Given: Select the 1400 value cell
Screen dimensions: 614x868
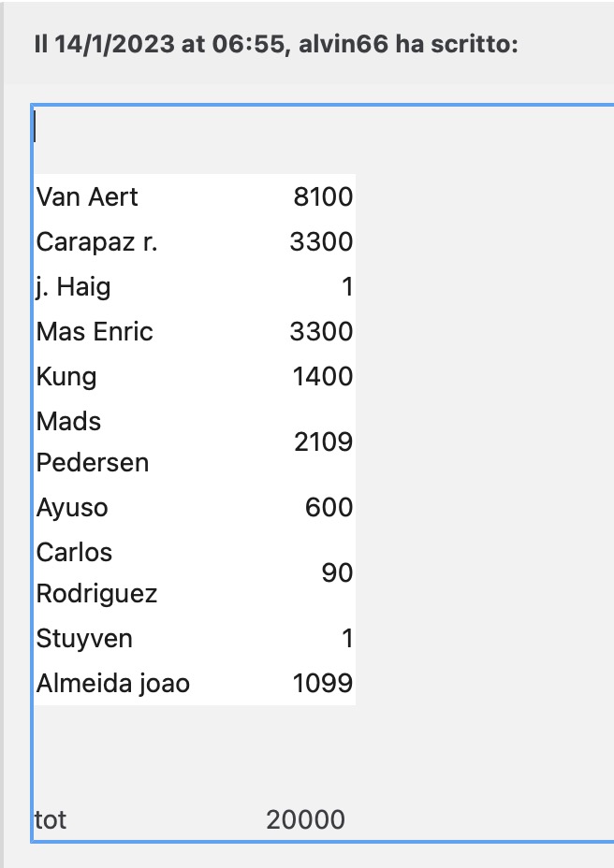Looking at the screenshot, I should coord(323,376).
